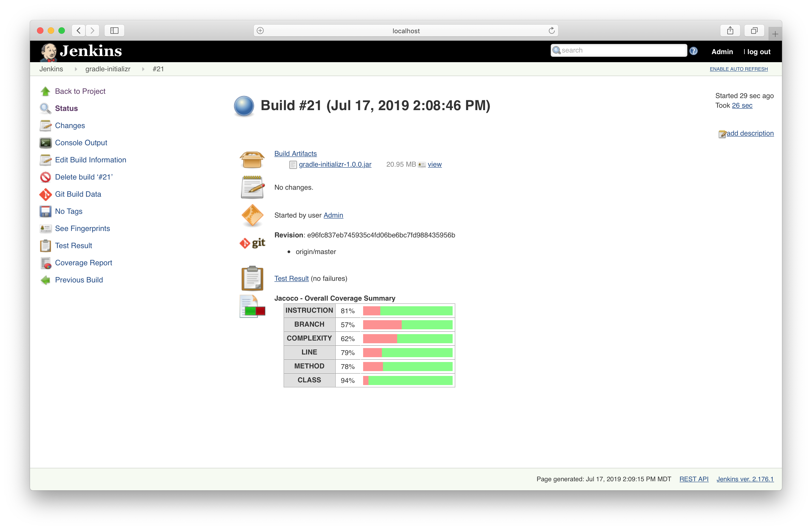This screenshot has height=530, width=812.
Task: Click the Build Artifacts box icon
Action: (252, 160)
